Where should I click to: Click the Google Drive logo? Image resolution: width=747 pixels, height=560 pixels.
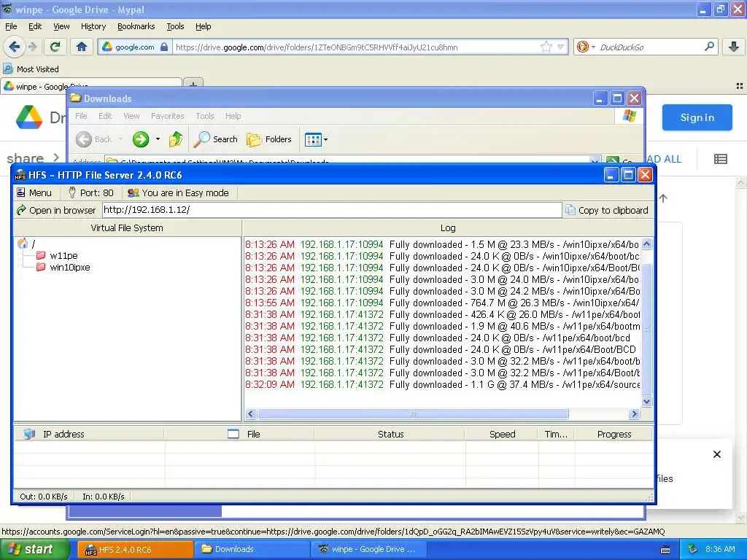[x=29, y=117]
